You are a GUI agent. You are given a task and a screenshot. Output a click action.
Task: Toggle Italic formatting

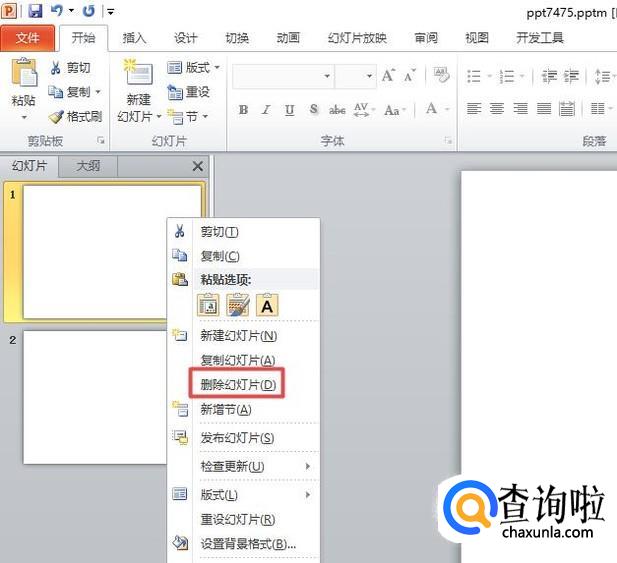coord(267,110)
